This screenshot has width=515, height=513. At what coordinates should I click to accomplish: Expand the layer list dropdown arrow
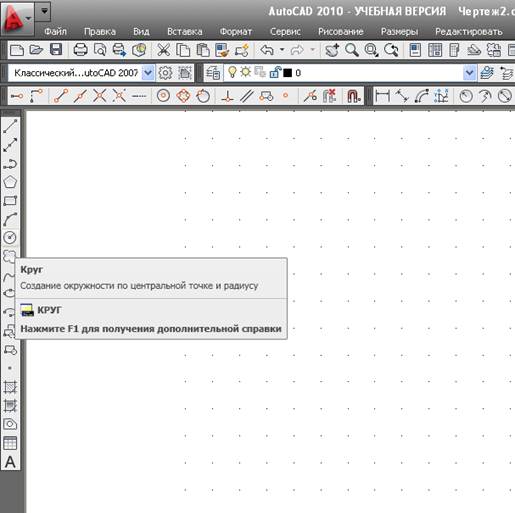[469, 73]
